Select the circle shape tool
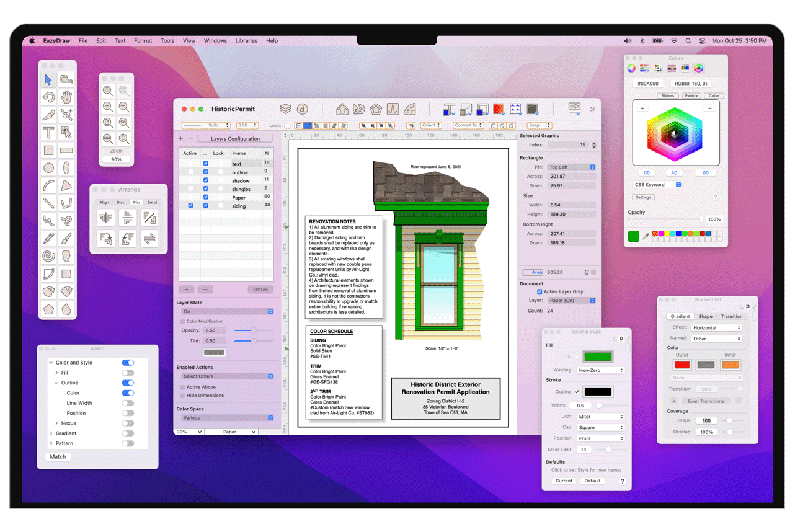This screenshot has width=795, height=532. (48, 167)
